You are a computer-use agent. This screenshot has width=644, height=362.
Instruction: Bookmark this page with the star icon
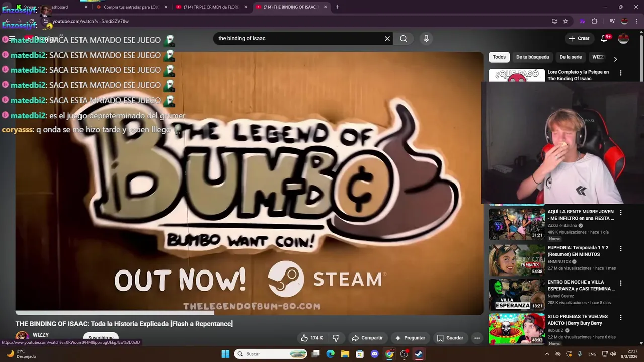[x=566, y=21]
